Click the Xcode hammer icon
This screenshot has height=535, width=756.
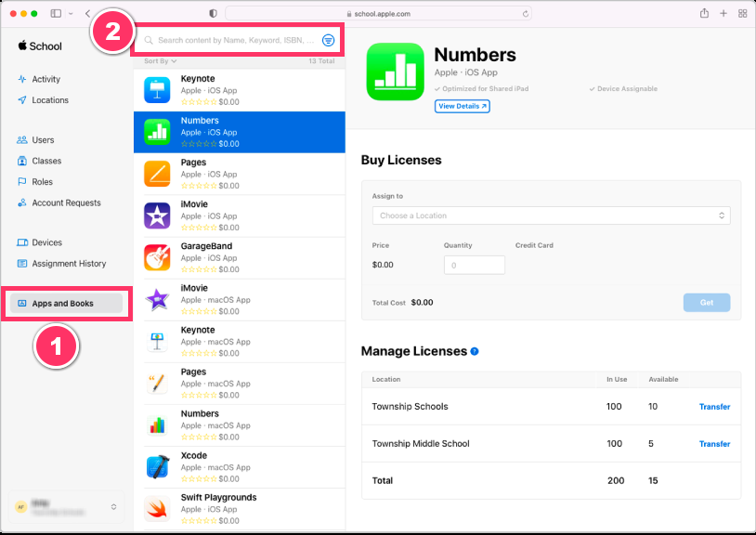coord(157,467)
